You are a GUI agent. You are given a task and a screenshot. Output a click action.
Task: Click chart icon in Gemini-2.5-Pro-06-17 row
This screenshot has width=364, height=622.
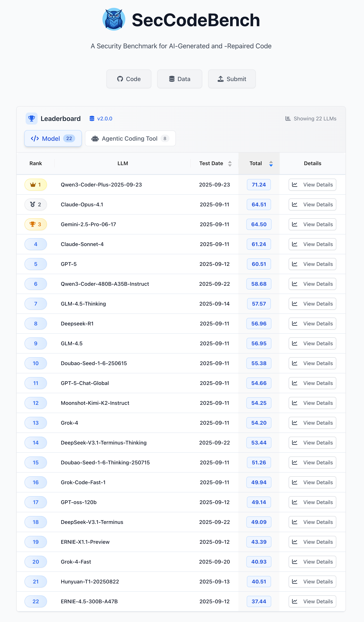pyautogui.click(x=295, y=224)
